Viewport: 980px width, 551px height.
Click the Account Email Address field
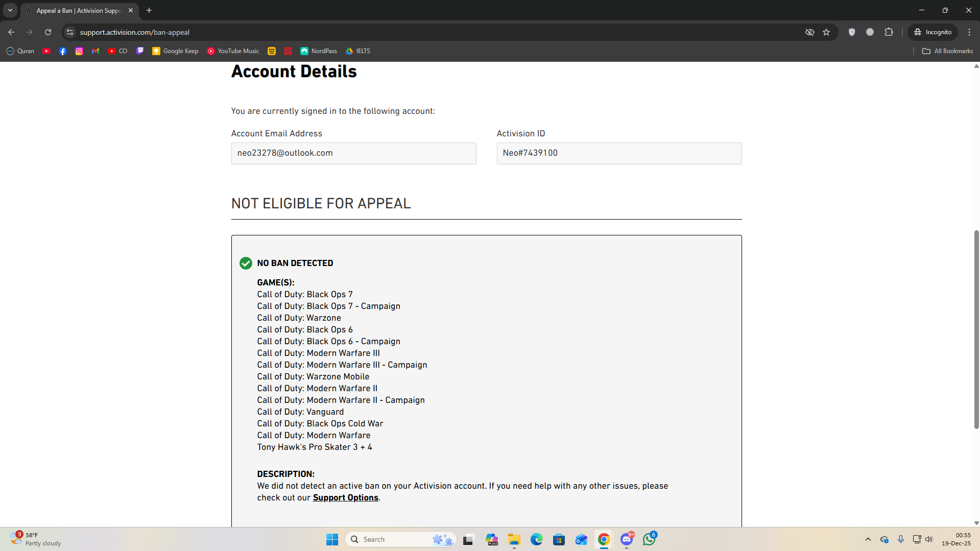coord(353,153)
